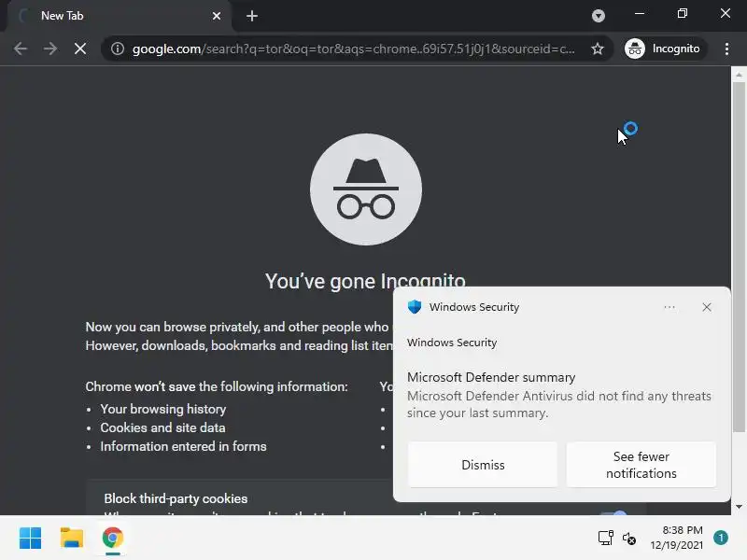Image resolution: width=747 pixels, height=560 pixels.
Task: Click the address bar URL
Action: [x=354, y=49]
